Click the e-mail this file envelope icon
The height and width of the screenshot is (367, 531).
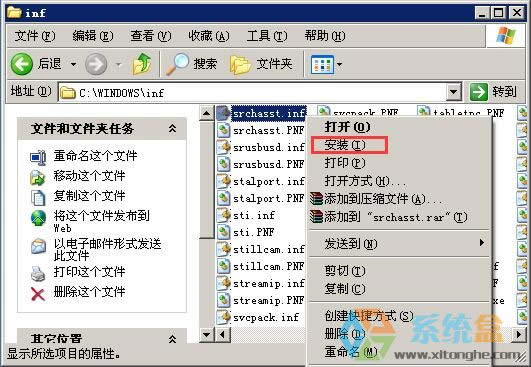click(x=38, y=246)
